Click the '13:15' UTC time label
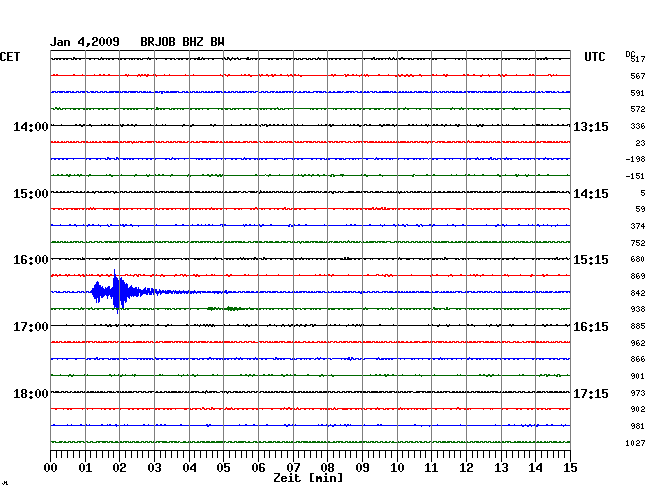This screenshot has height=494, width=650. pyautogui.click(x=591, y=126)
